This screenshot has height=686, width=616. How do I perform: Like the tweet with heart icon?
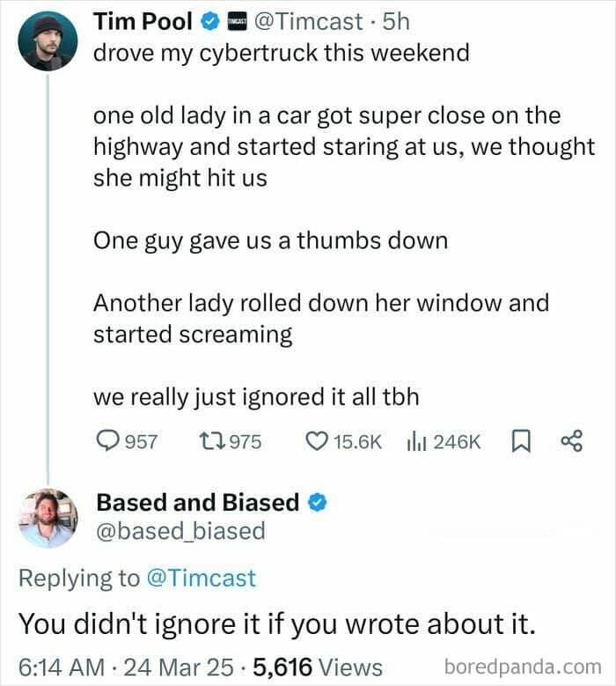point(315,440)
